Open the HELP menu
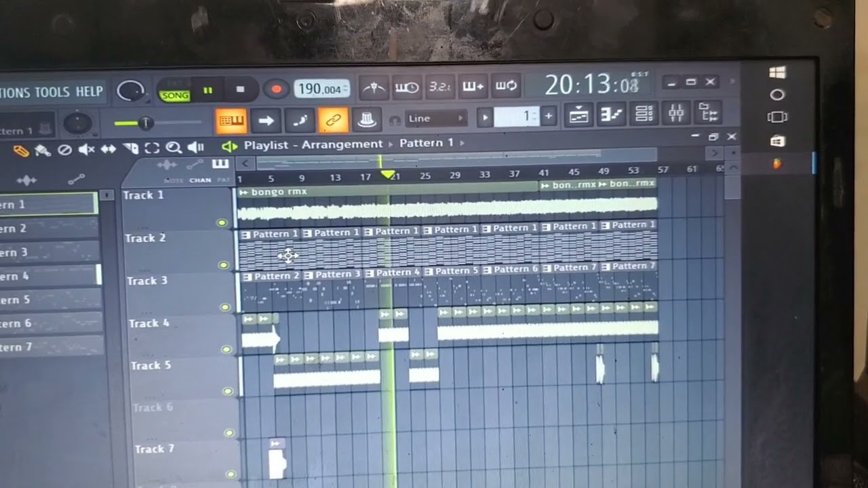 point(89,92)
